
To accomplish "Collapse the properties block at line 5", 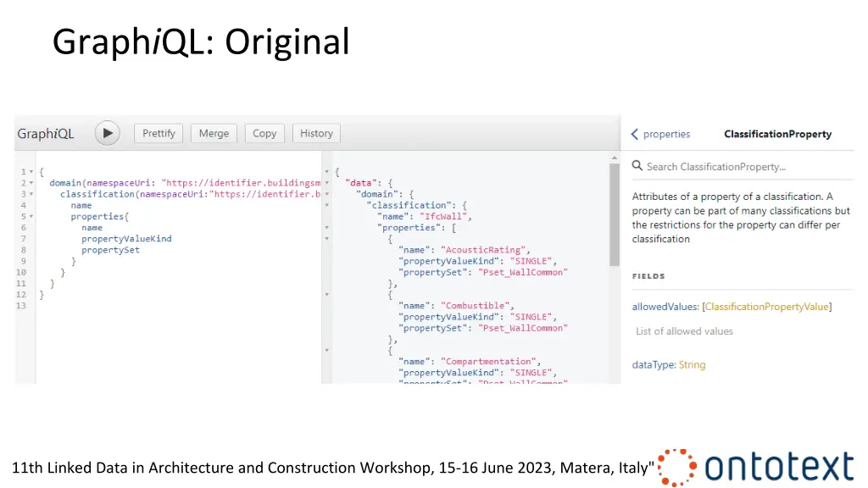I will click(31, 216).
